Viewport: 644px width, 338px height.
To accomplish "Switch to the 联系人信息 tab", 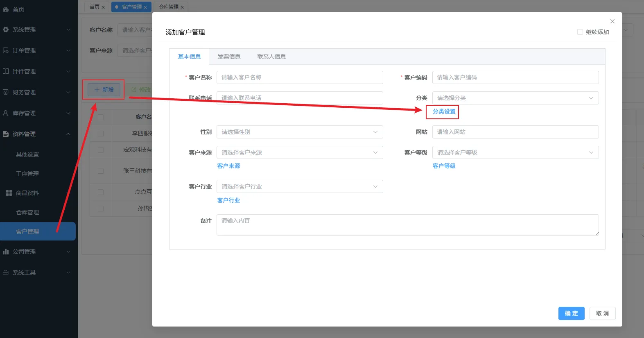I will [x=271, y=57].
